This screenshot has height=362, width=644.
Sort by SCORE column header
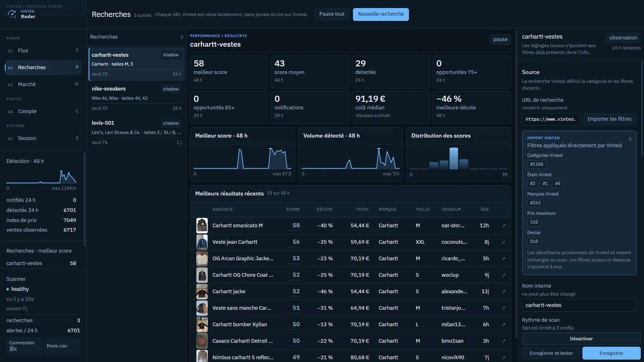coord(293,210)
